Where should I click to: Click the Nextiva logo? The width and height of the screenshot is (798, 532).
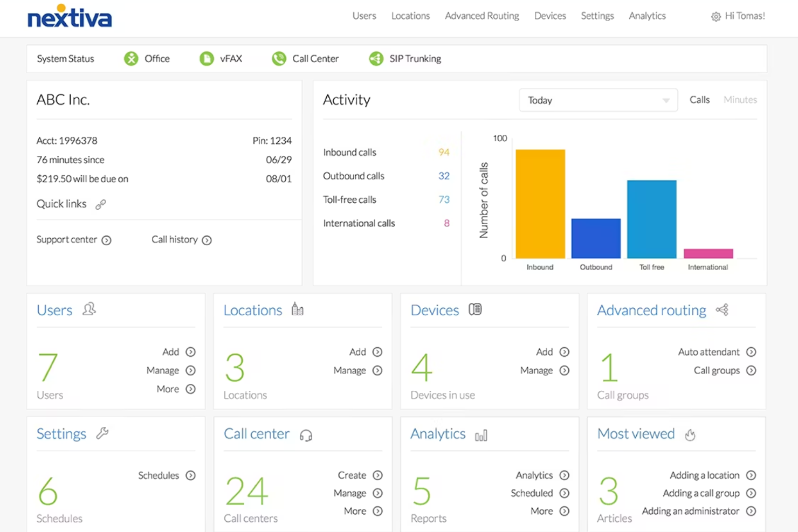click(x=70, y=16)
